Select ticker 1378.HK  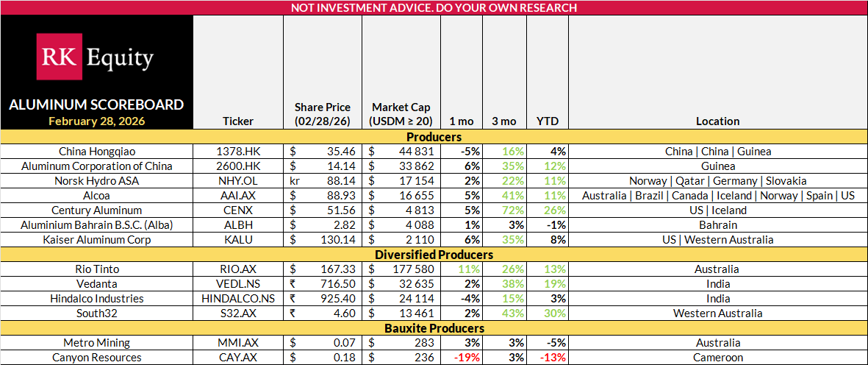pyautogui.click(x=238, y=151)
